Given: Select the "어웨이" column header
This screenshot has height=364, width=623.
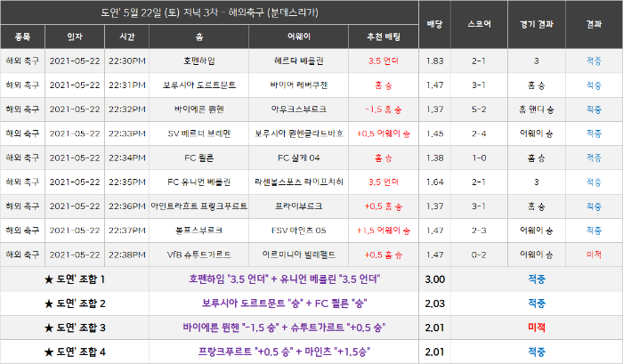Looking at the screenshot, I should click(299, 37).
